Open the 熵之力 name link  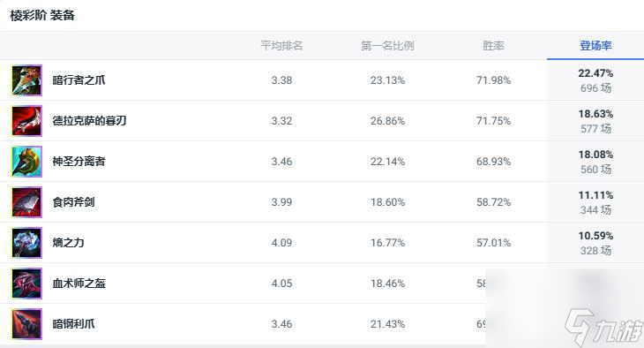[68, 243]
